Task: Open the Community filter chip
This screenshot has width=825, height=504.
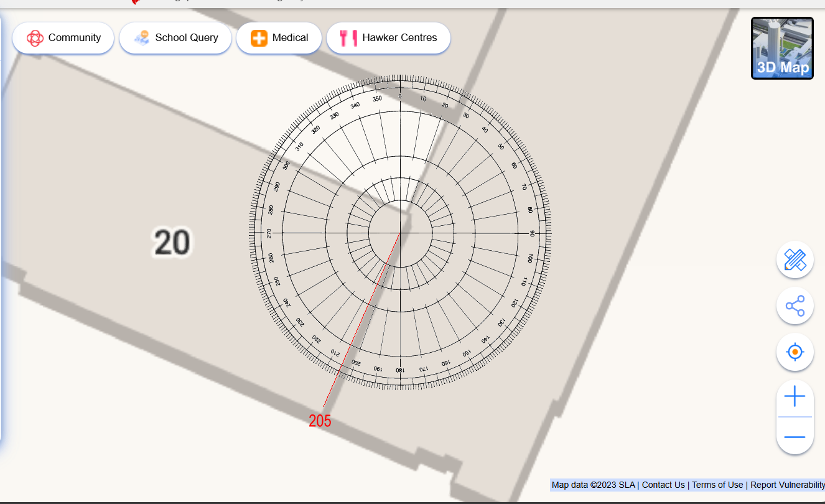Action: point(63,38)
